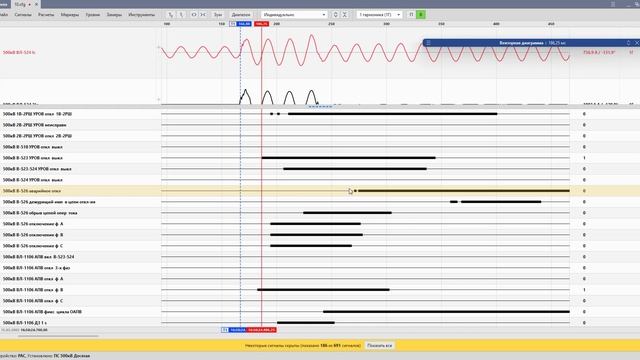Open the Файл menu

[x=4, y=15]
